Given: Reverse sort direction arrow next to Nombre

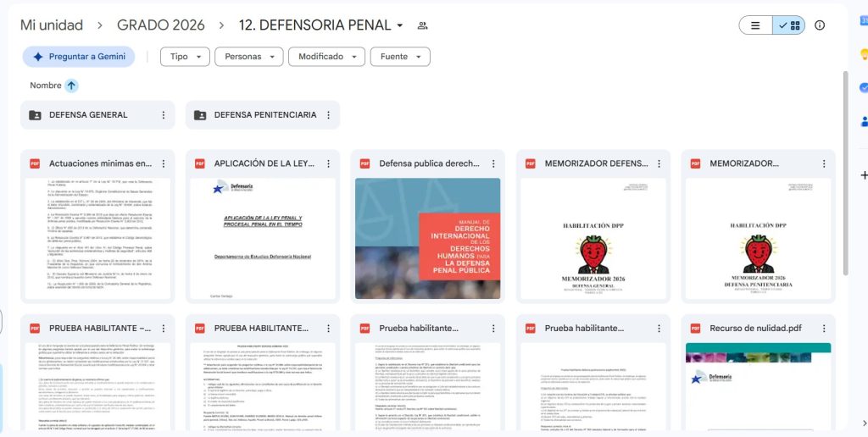Looking at the screenshot, I should coord(71,86).
